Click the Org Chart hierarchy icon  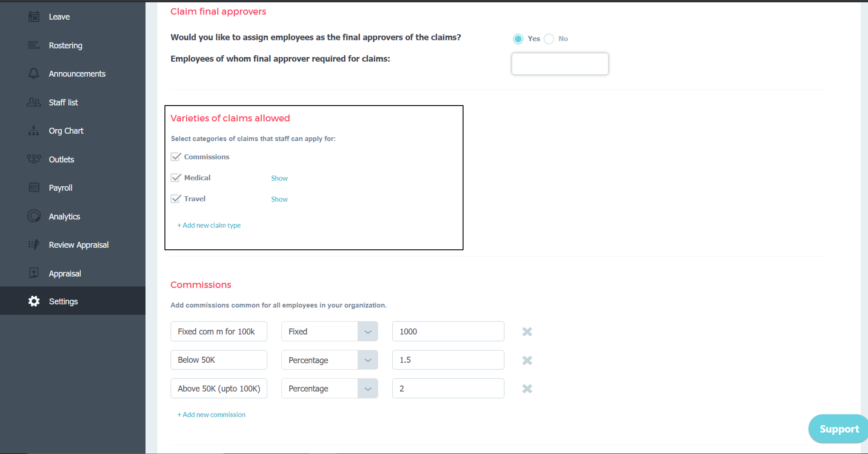pos(34,131)
